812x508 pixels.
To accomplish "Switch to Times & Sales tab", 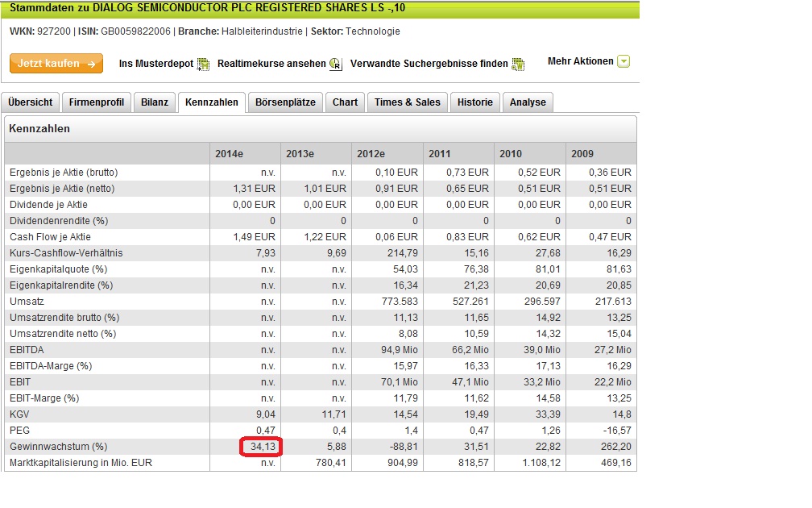I will point(408,102).
